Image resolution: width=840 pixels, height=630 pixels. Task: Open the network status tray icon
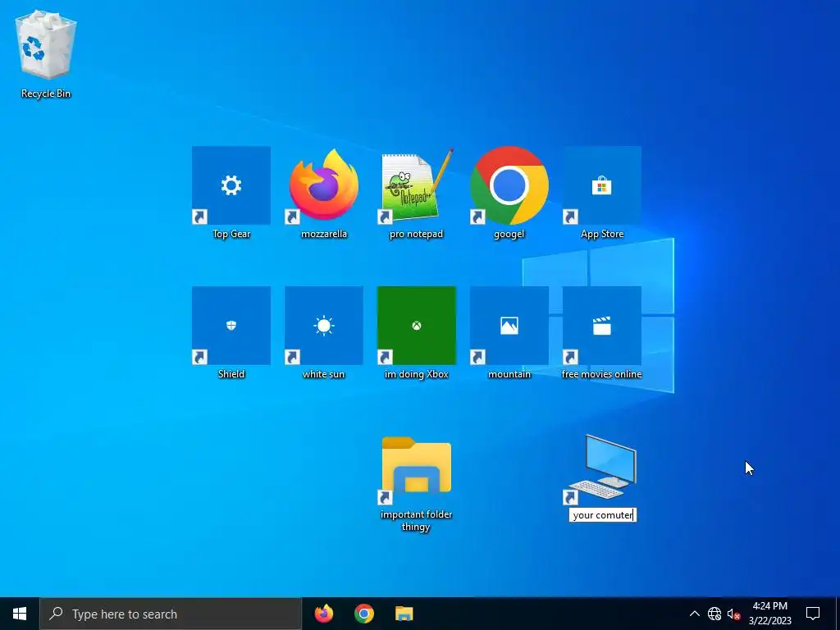click(x=714, y=614)
